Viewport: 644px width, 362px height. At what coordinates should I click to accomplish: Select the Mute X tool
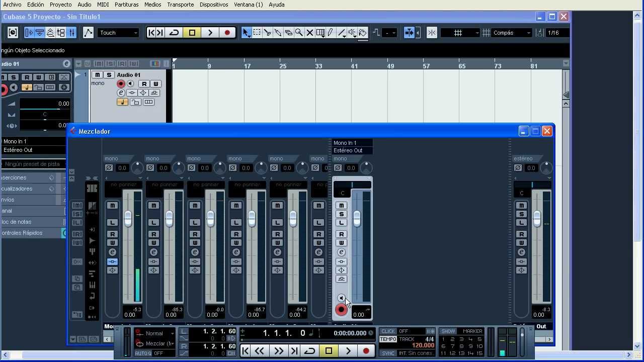click(x=309, y=33)
